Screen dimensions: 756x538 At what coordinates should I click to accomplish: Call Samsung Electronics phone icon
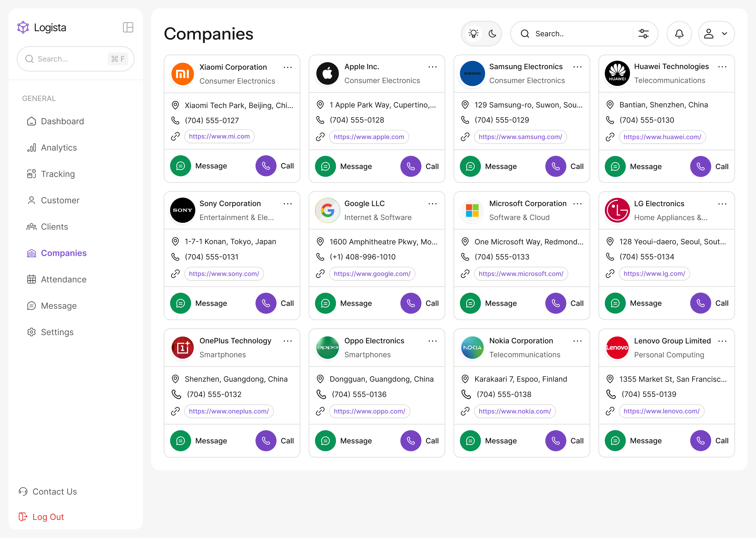pyautogui.click(x=556, y=166)
